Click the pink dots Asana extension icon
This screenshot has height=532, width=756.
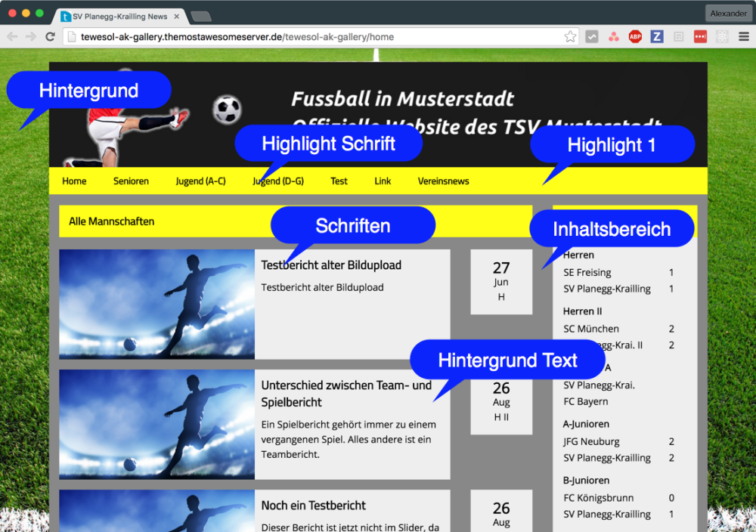(613, 36)
